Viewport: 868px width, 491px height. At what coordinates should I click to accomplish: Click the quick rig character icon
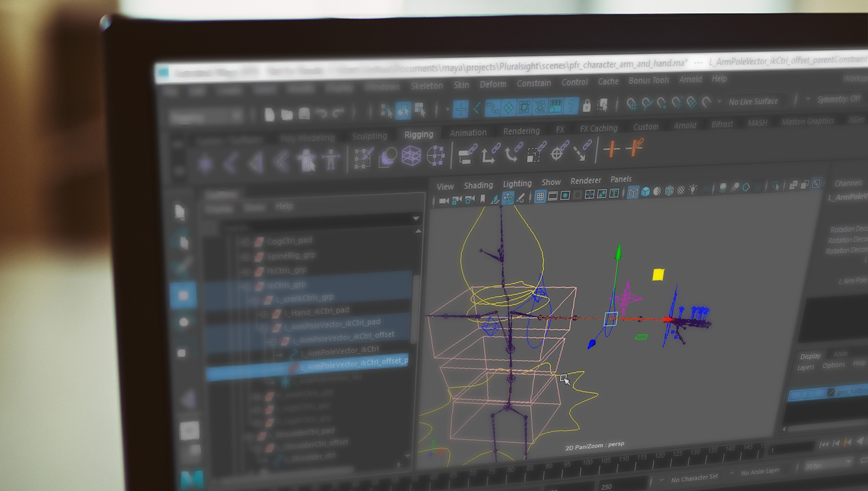(x=307, y=160)
